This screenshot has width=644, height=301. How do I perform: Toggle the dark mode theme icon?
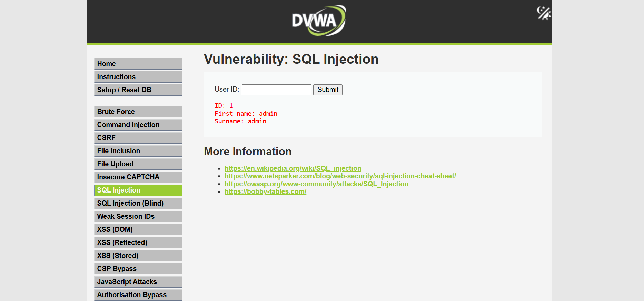(543, 13)
